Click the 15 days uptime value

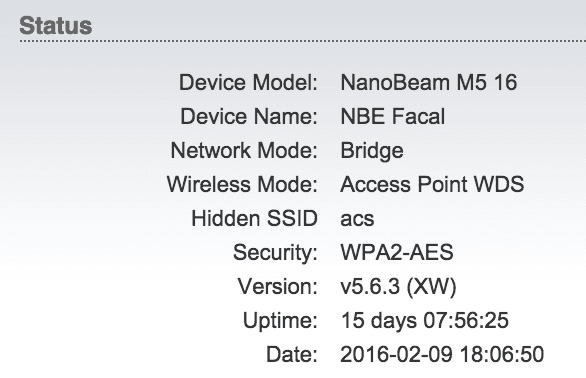(x=425, y=321)
